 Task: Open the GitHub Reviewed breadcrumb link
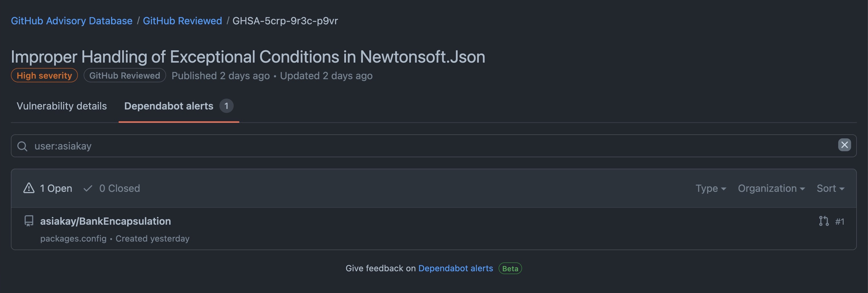tap(182, 21)
